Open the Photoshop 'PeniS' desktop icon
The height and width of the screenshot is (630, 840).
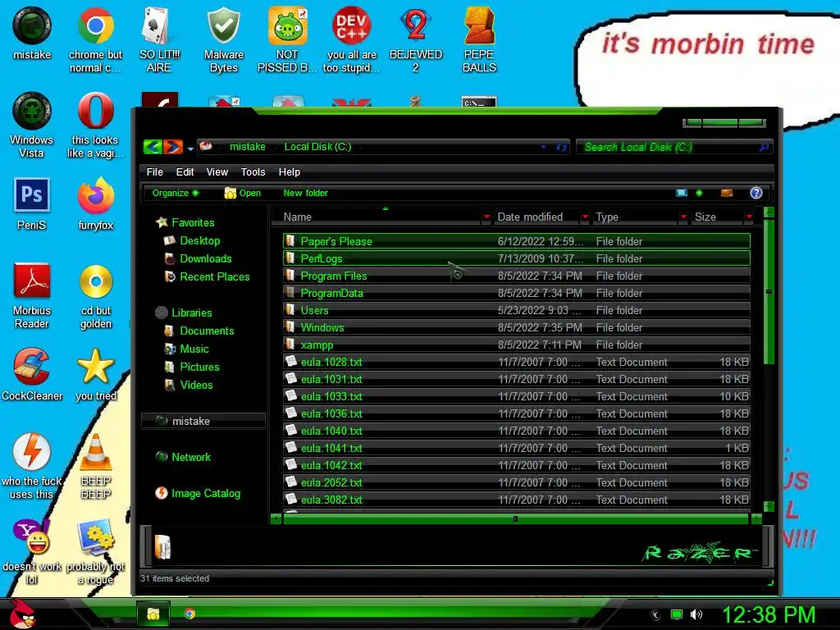click(32, 203)
